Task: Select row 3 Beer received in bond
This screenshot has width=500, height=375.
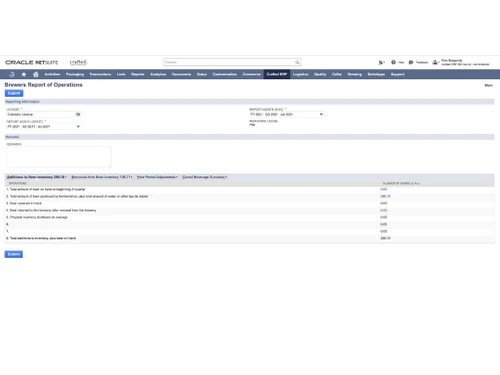Action: [249, 203]
